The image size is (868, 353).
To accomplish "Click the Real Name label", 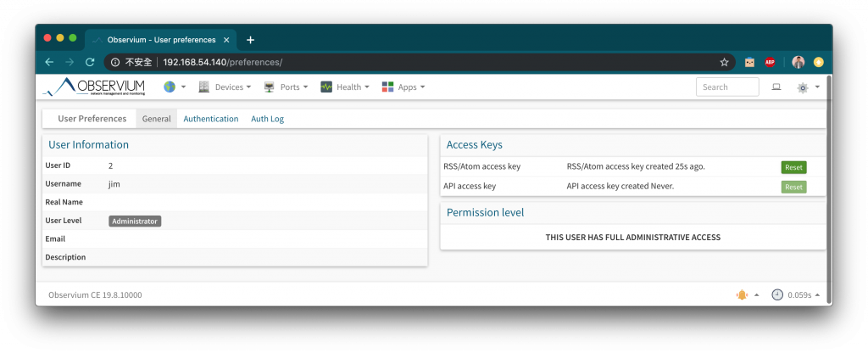I will (64, 202).
